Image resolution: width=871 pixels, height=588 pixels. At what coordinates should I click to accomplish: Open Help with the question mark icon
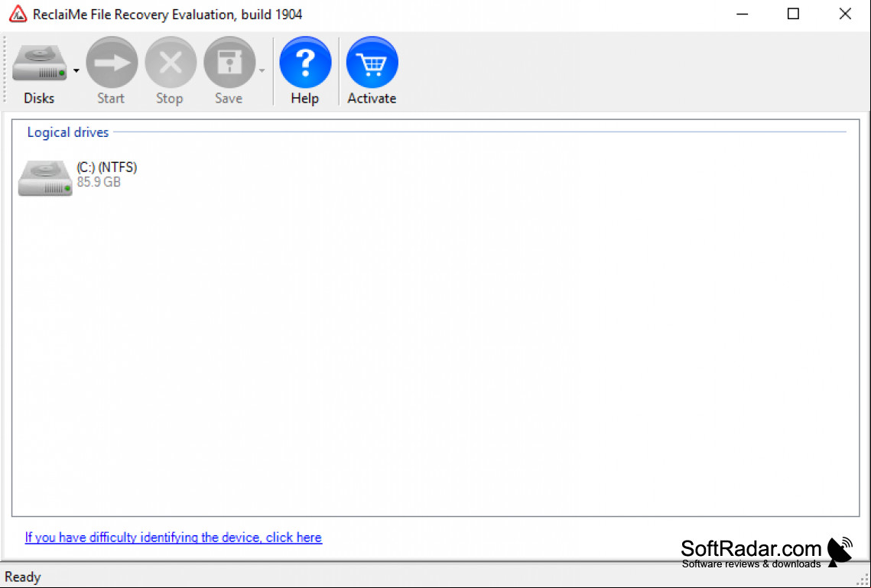click(x=305, y=62)
